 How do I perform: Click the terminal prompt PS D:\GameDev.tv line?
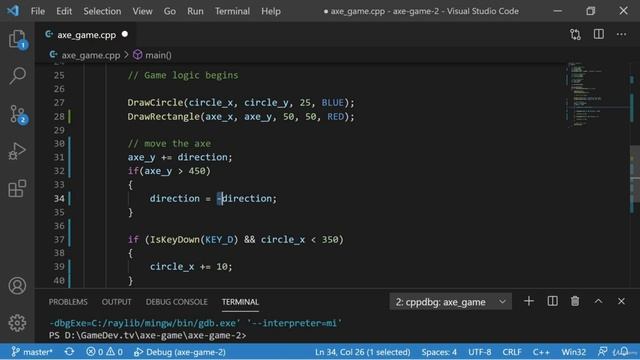point(147,335)
